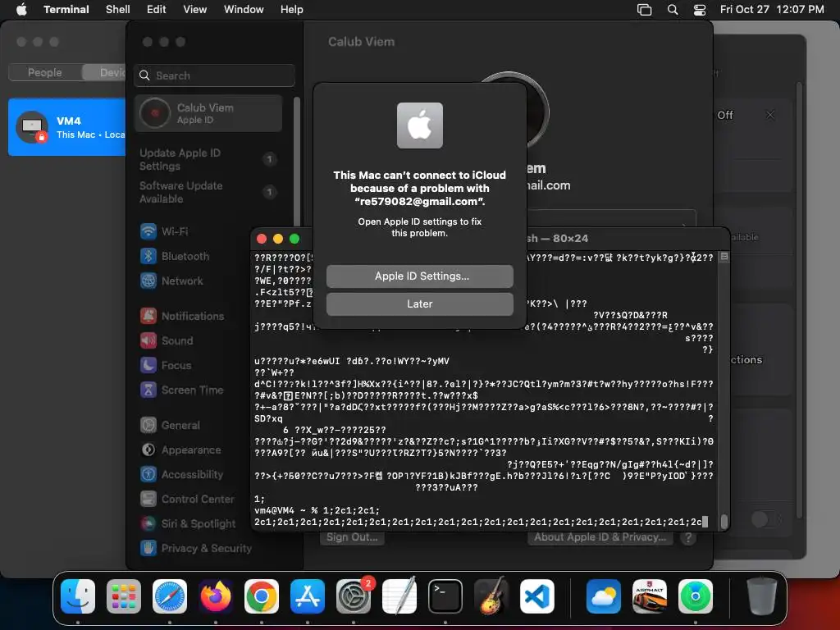The width and height of the screenshot is (840, 630).
Task: Click the screen mirroring menu bar icon
Action: coord(645,9)
